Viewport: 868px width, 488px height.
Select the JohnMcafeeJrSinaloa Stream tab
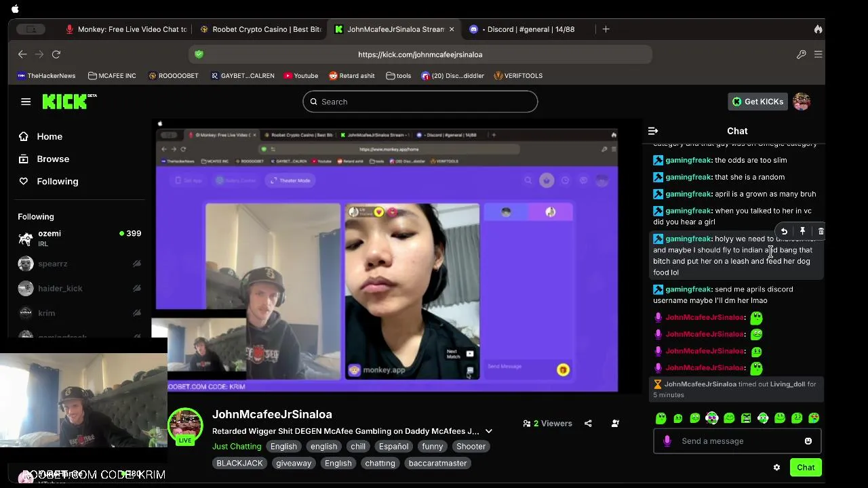395,29
